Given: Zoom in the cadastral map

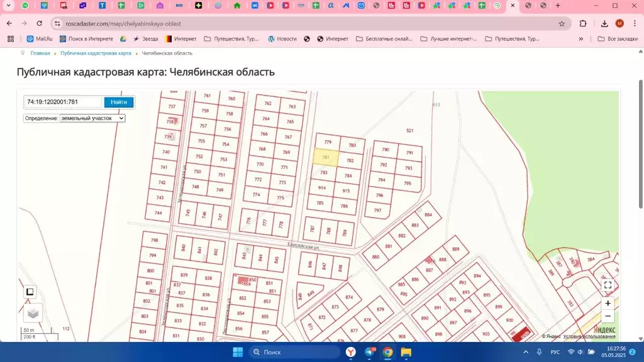Looking at the screenshot, I should 608,304.
